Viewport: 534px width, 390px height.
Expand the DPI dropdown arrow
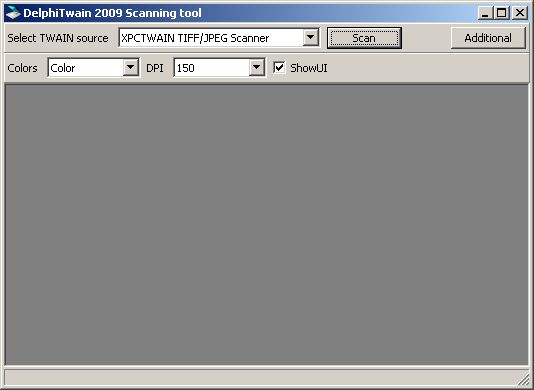tap(256, 67)
